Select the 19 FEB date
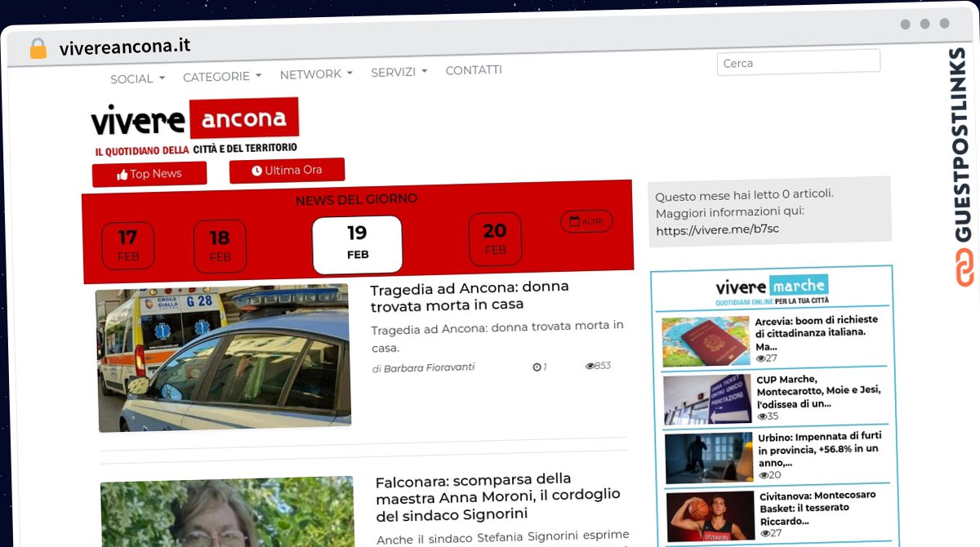The image size is (980, 547). [x=358, y=244]
